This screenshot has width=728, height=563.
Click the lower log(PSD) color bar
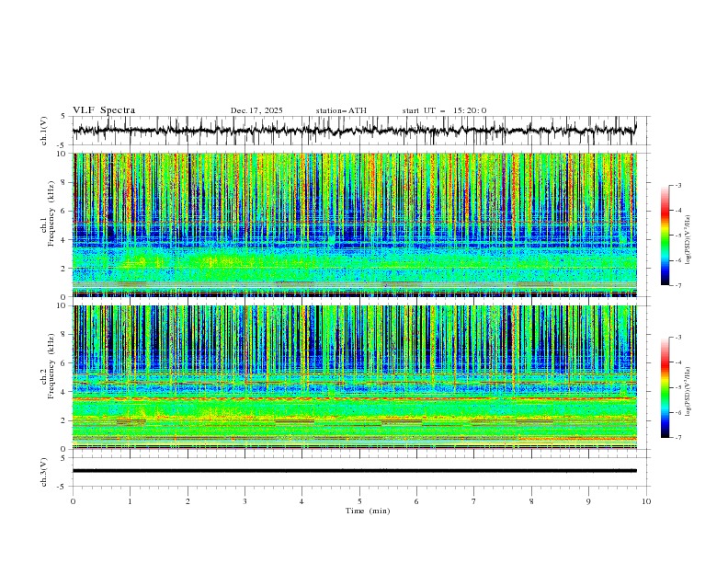click(x=665, y=386)
